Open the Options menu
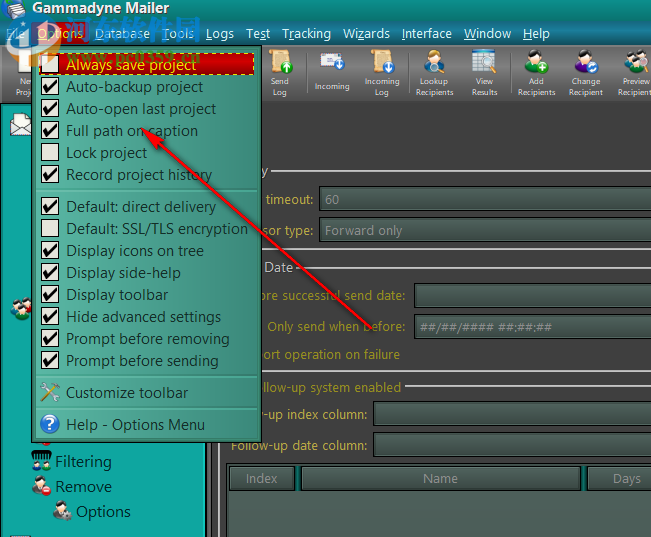 [x=60, y=34]
